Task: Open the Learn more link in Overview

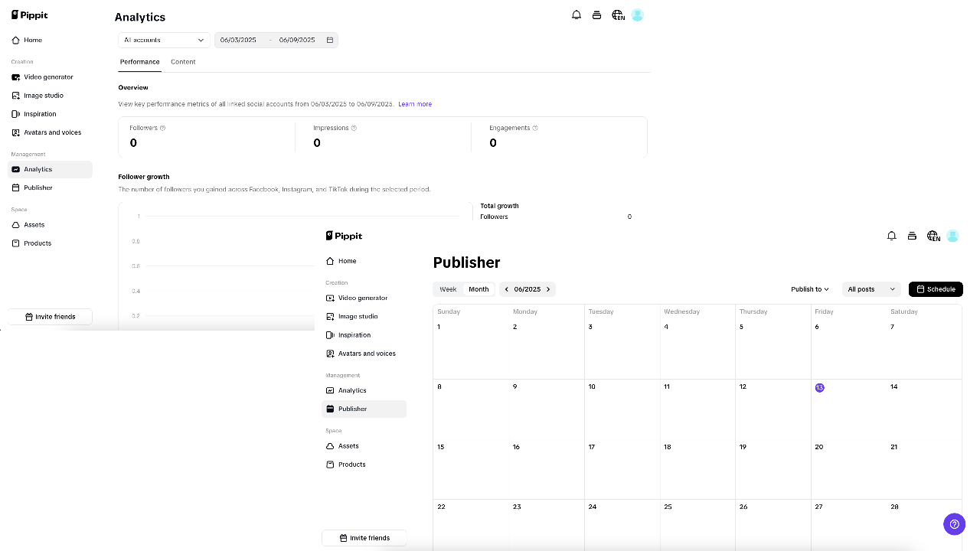Action: pyautogui.click(x=415, y=103)
